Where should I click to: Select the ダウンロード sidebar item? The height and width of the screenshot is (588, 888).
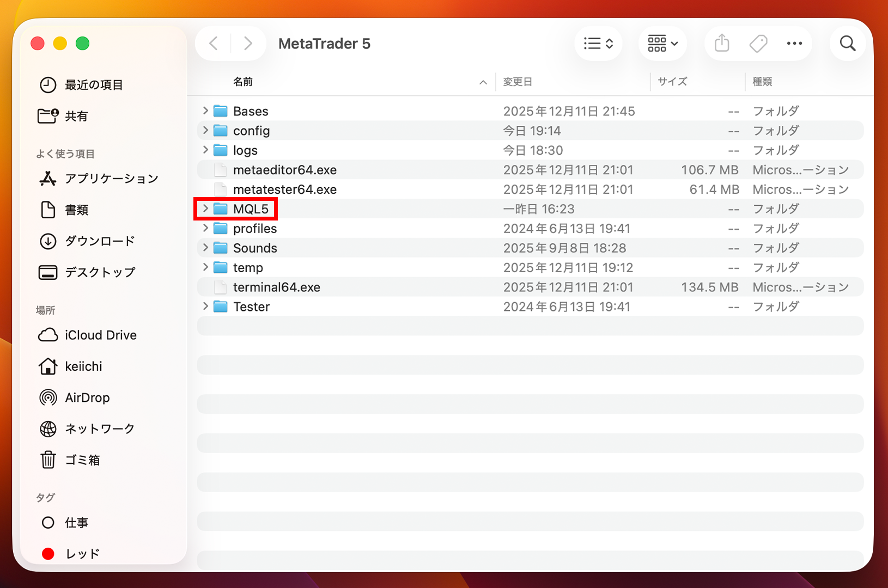coord(99,241)
